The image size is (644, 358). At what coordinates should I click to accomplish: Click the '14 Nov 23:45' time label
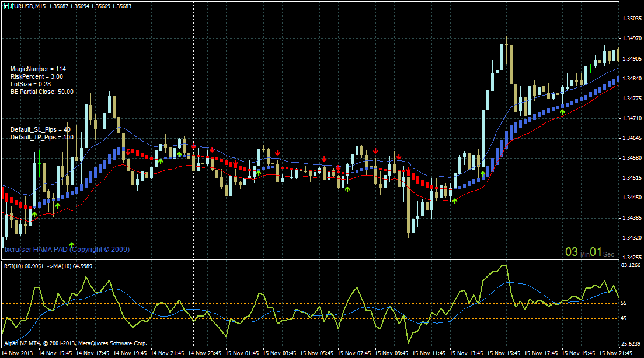(204, 353)
